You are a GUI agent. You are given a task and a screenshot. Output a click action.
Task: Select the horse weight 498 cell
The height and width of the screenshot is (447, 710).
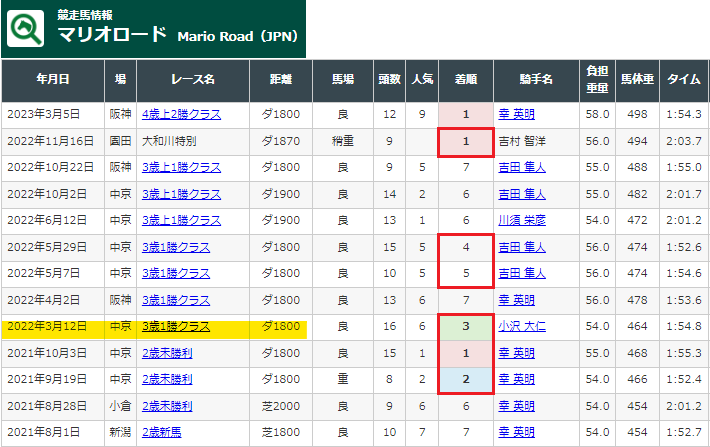click(637, 115)
